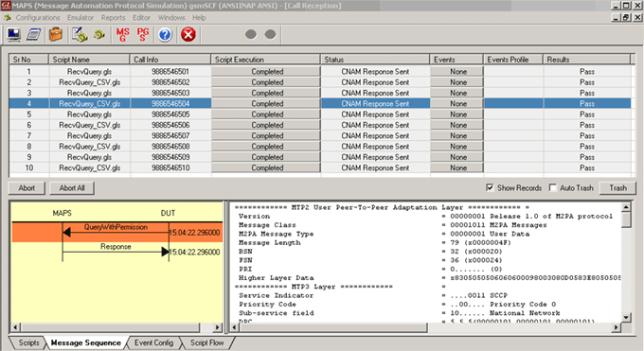Viewport: 644px width, 351px height.
Task: Click decode pane horizontal scroll left arrow
Action: [x=235, y=327]
